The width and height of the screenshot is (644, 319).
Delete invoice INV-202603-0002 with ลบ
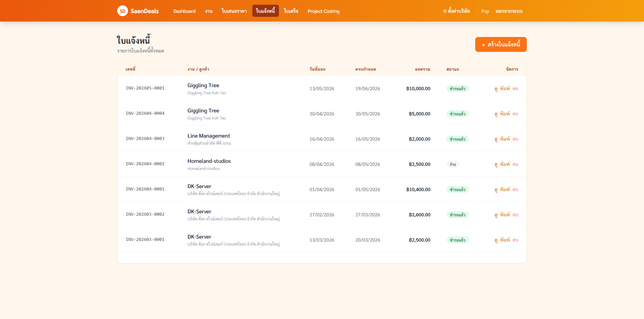(515, 215)
